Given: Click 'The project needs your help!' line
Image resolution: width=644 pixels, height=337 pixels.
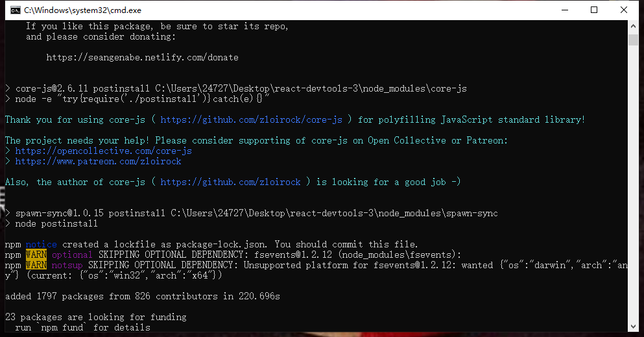Looking at the screenshot, I should 256,140.
